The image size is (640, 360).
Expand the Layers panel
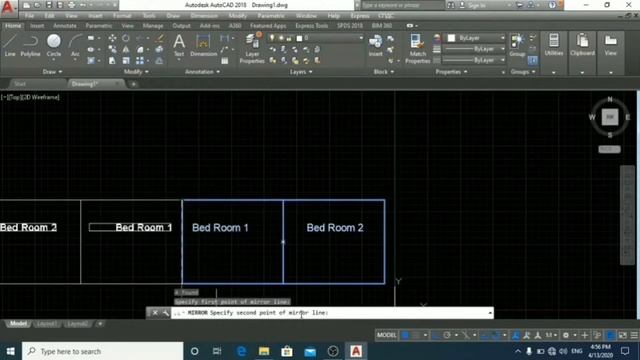click(301, 72)
